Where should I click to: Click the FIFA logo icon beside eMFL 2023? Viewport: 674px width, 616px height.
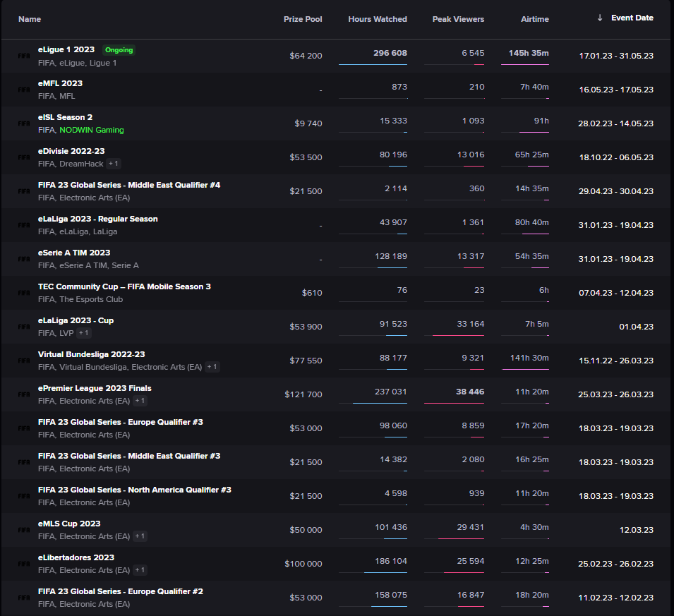coord(24,90)
